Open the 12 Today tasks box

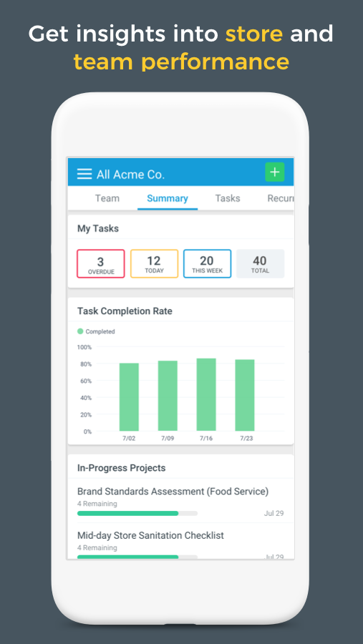(x=154, y=263)
